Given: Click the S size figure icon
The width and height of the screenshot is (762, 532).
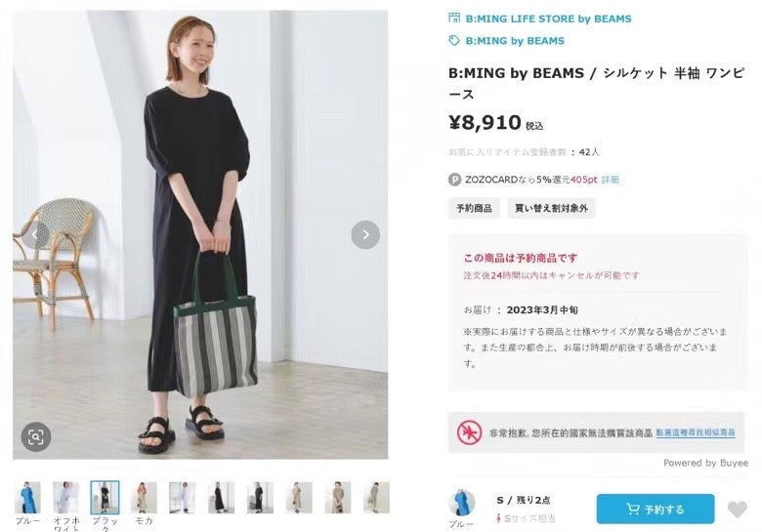Looking at the screenshot, I should [x=498, y=518].
